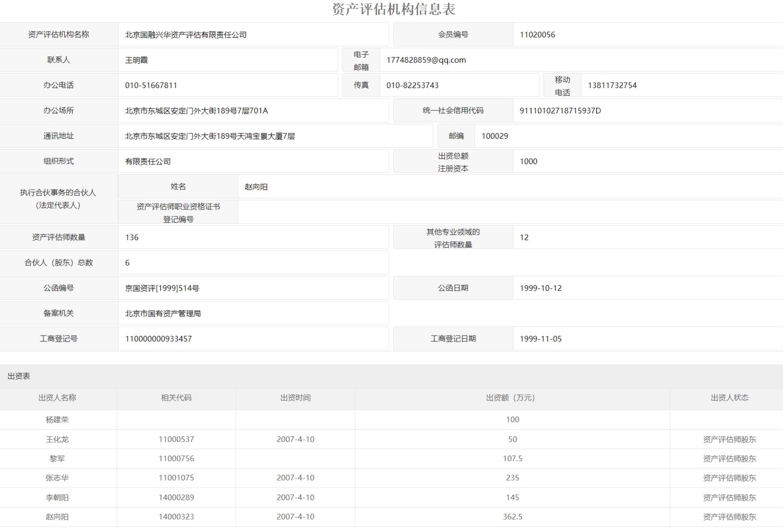The height and width of the screenshot is (532, 783).
Task: Click registered capital value 1000
Action: pos(528,162)
